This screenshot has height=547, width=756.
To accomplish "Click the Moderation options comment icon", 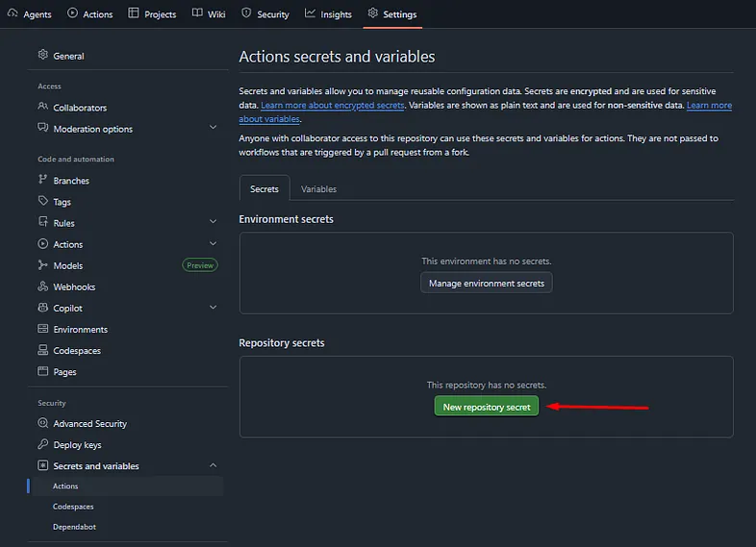I will (x=43, y=128).
